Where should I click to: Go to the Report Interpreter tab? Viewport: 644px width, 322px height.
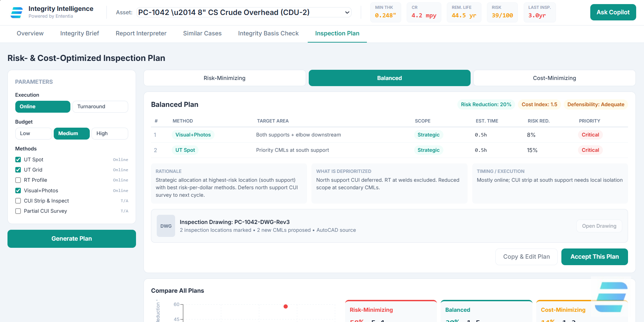coord(141,33)
